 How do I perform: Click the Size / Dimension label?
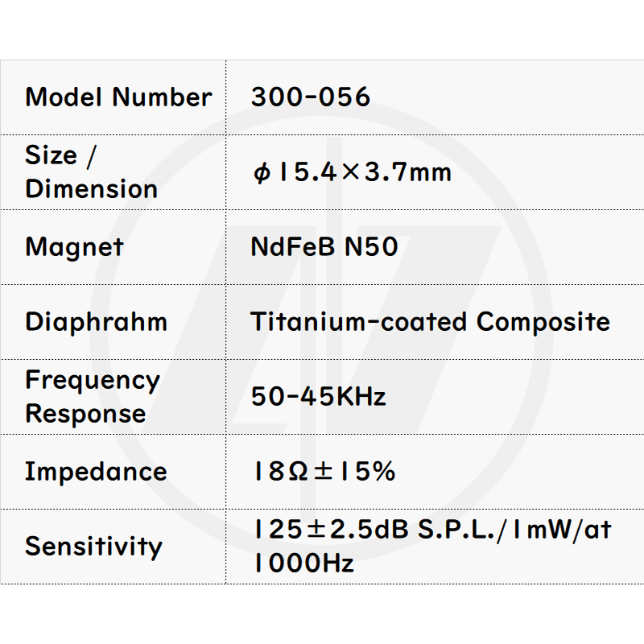(x=91, y=171)
